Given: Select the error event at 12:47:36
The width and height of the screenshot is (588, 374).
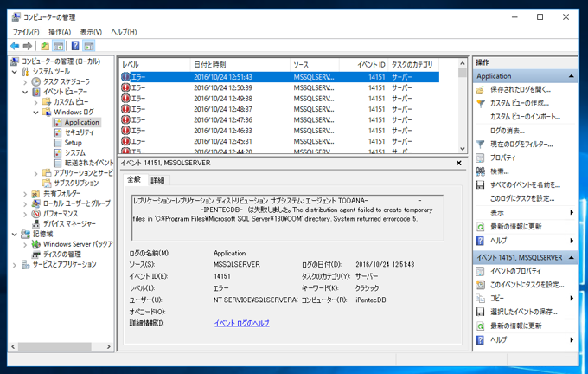Looking at the screenshot, I should tap(280, 120).
